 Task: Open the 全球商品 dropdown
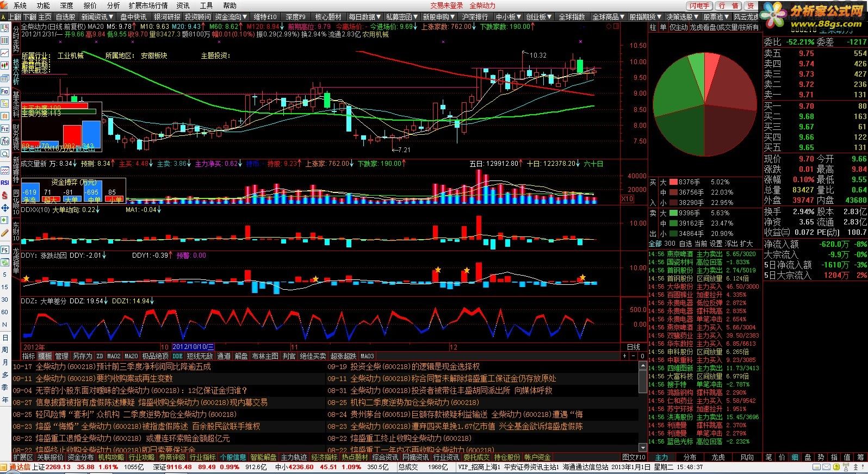609,17
